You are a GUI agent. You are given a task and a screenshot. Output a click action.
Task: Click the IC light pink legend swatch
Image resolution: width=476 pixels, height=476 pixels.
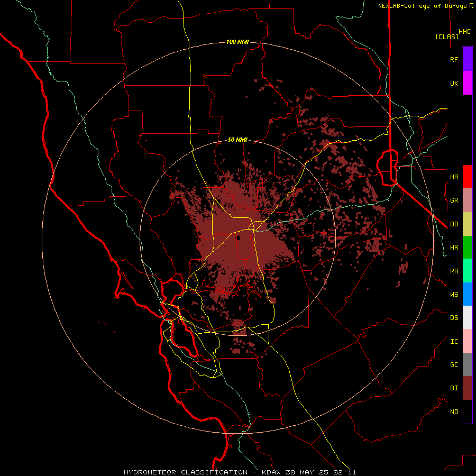pos(467,341)
